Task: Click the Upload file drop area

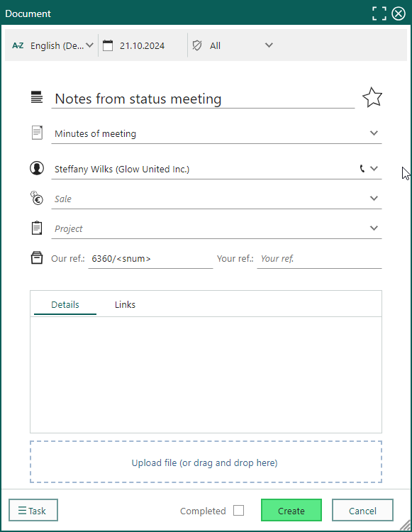Action: [206, 462]
